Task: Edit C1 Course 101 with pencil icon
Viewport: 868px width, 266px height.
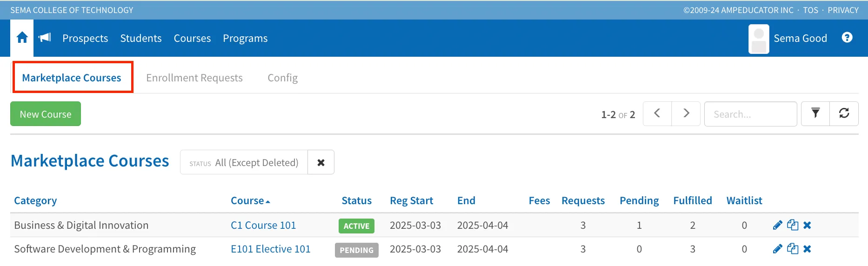Action: pyautogui.click(x=777, y=225)
